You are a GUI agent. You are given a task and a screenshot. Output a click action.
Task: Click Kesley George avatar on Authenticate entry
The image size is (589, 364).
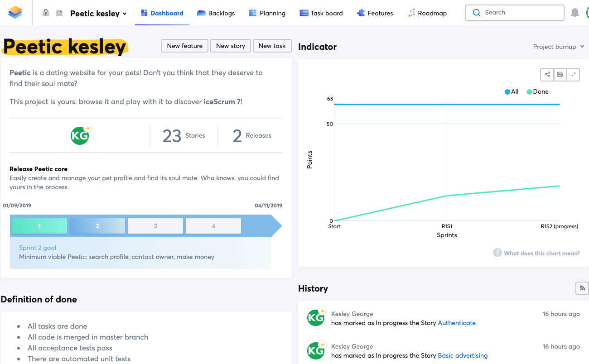pos(316,317)
